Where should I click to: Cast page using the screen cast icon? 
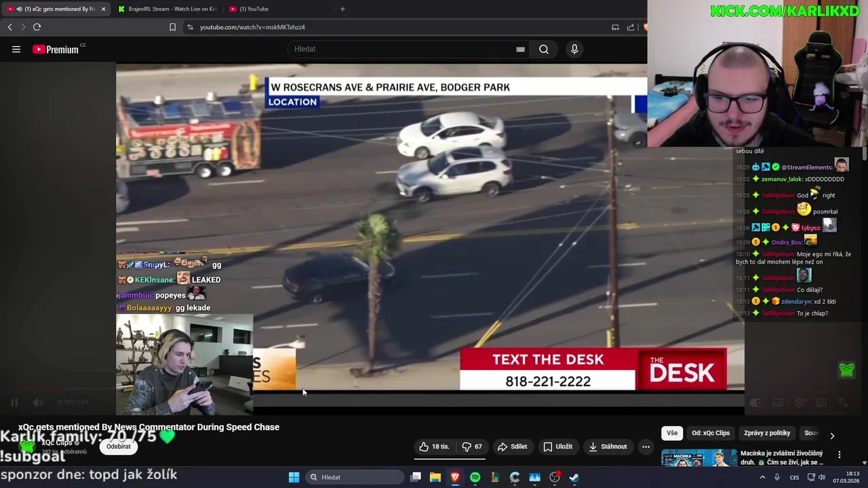[615, 27]
